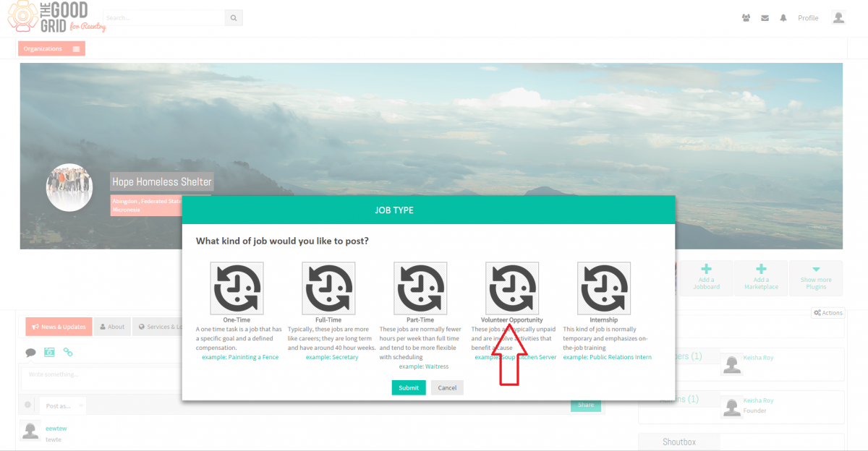Submit the job type selection
The image size is (868, 451).
409,388
